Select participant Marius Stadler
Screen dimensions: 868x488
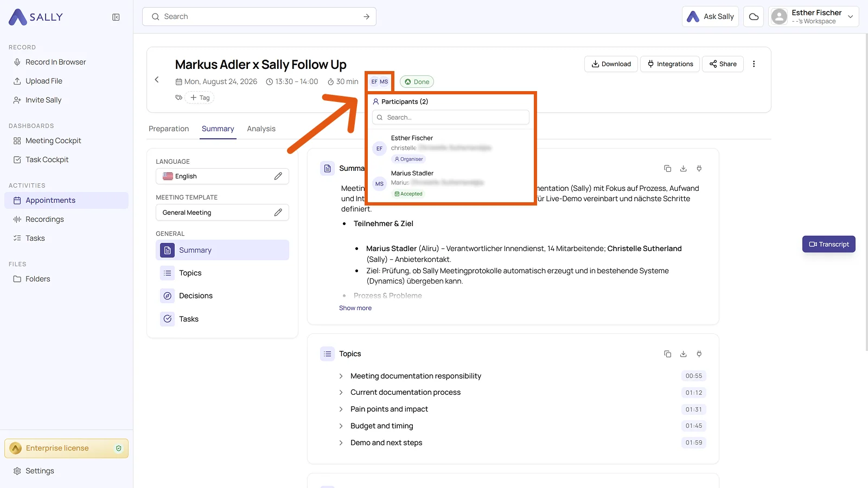coord(451,184)
